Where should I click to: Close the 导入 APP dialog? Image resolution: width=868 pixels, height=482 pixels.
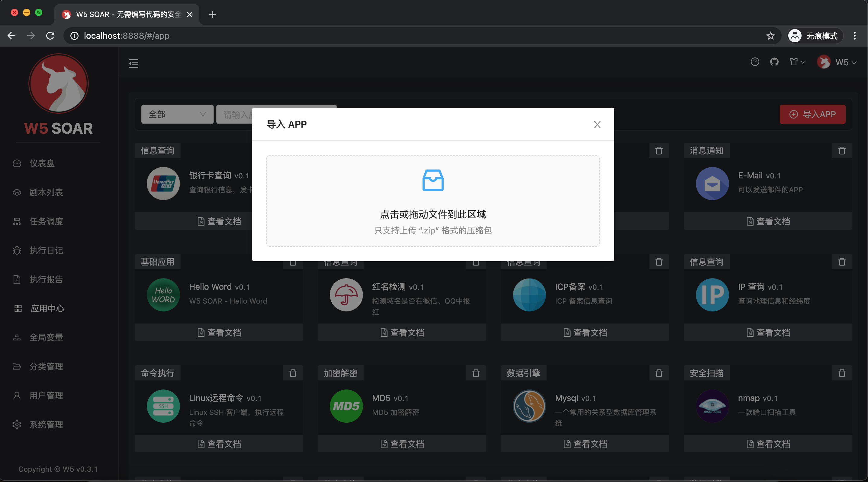click(597, 125)
